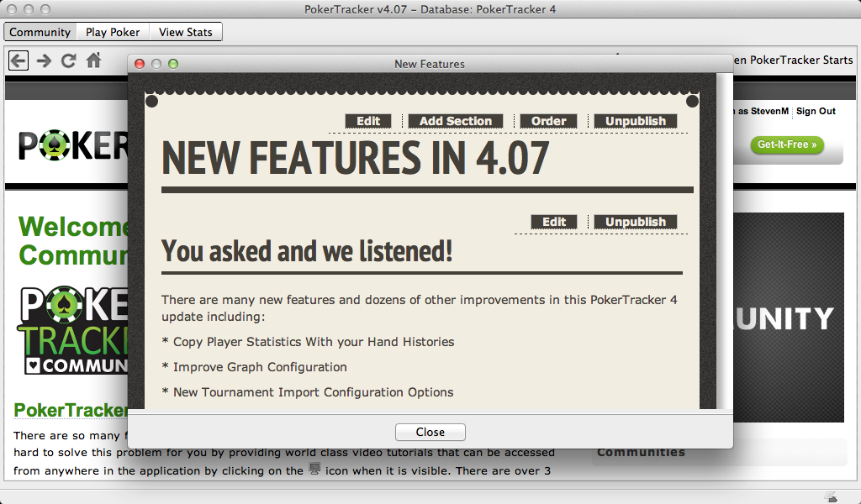Click the COMMUNITY banner image on right
Screen dimensions: 861x504
[x=789, y=317]
